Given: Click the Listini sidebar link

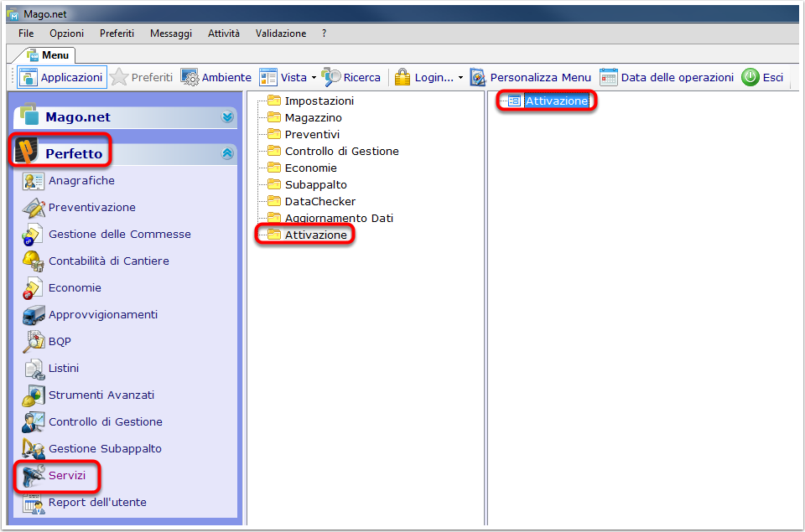Looking at the screenshot, I should [64, 369].
